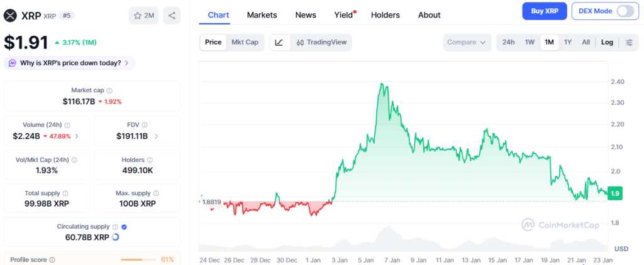Toggle the Log scale option

click(x=607, y=42)
